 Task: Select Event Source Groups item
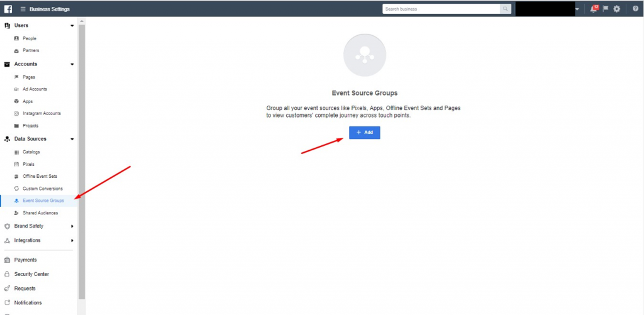point(43,201)
